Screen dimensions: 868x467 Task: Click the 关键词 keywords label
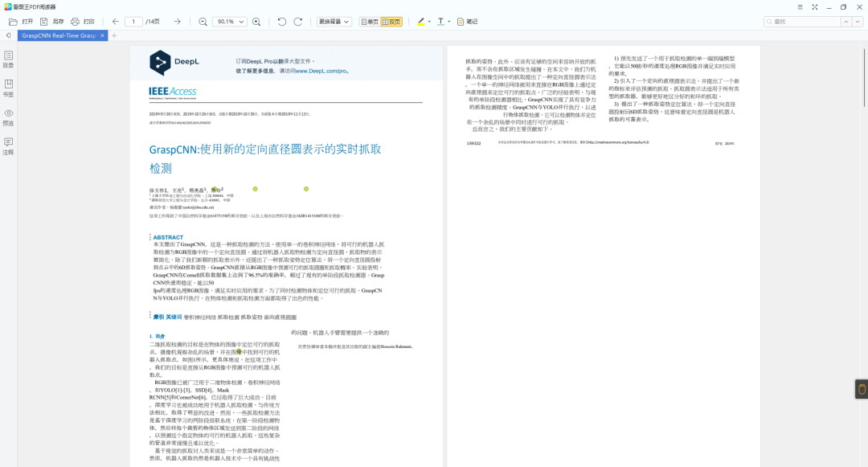174,317
